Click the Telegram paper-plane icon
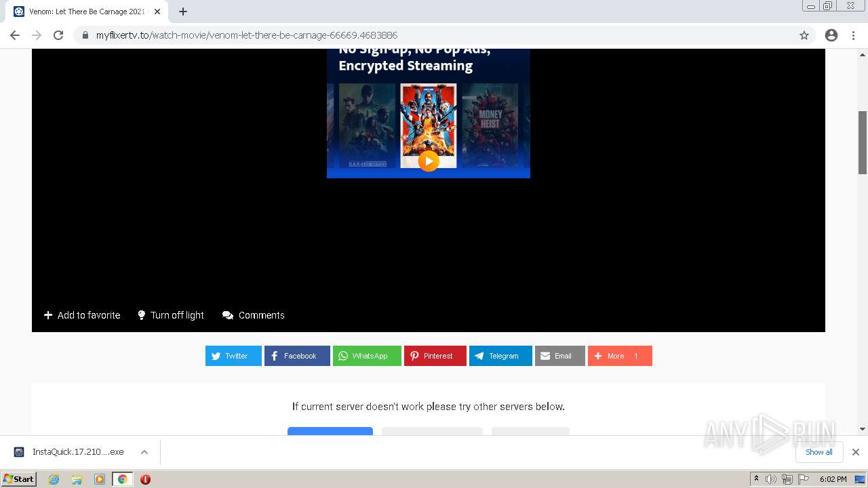Viewport: 868px width, 488px height. (x=479, y=356)
